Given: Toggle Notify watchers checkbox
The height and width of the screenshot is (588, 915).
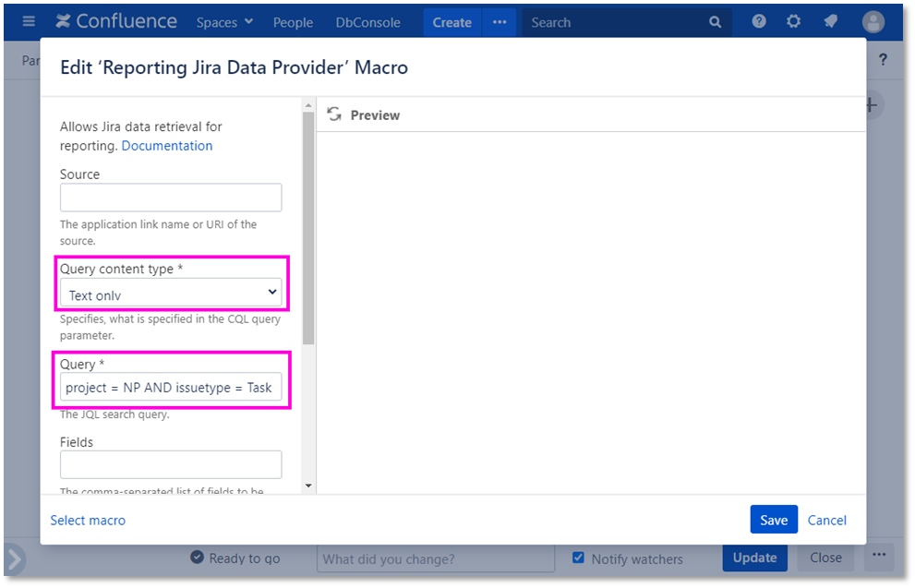Looking at the screenshot, I should pos(578,558).
